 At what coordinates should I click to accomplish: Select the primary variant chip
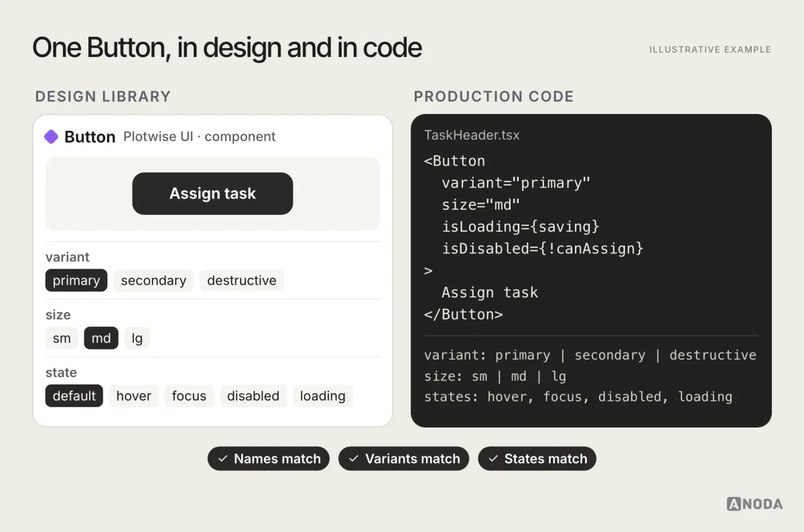click(76, 280)
